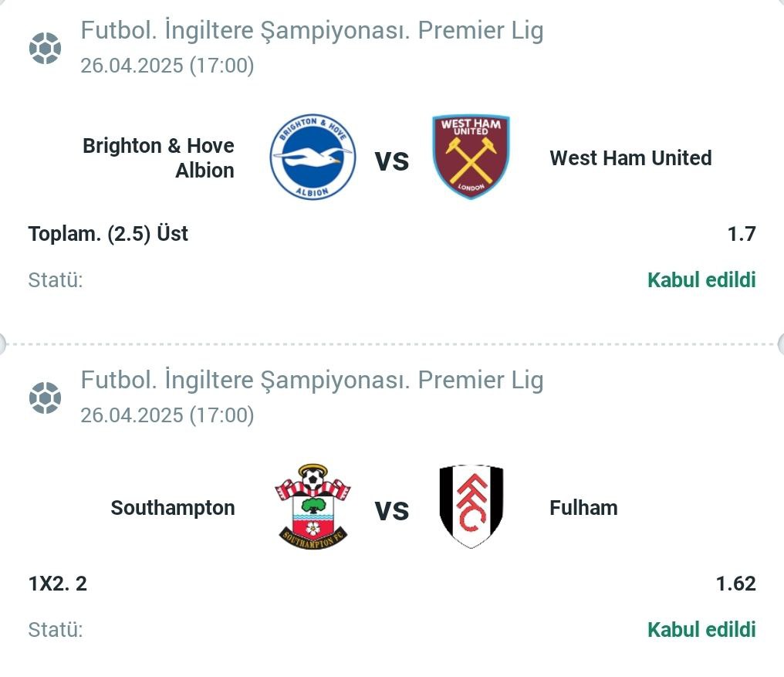Open the Brighton & Hove Albion team name
The width and height of the screenshot is (784, 677).
point(158,158)
